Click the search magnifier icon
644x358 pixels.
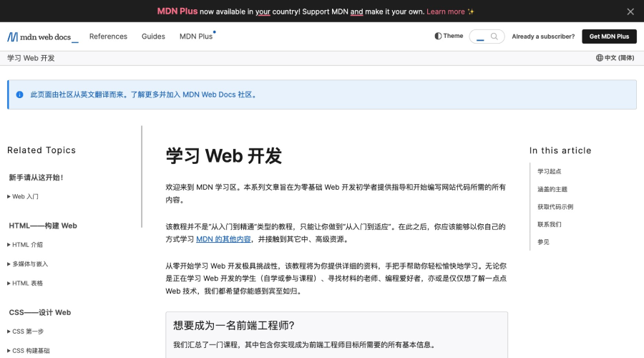click(494, 37)
